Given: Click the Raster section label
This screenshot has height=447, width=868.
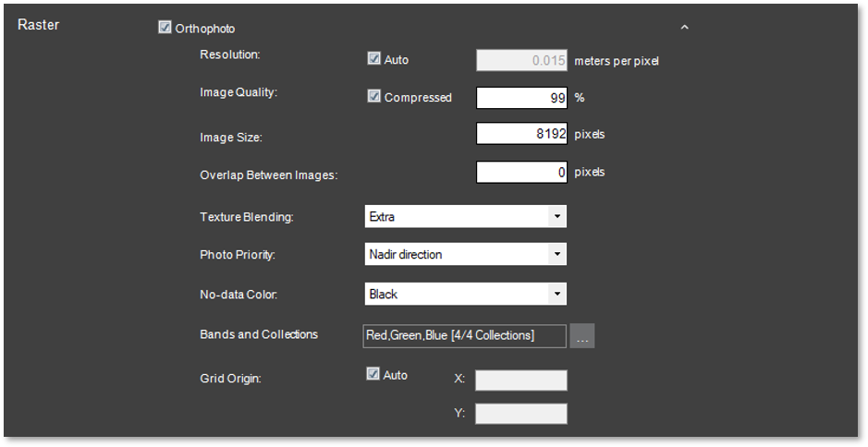Looking at the screenshot, I should pos(38,25).
